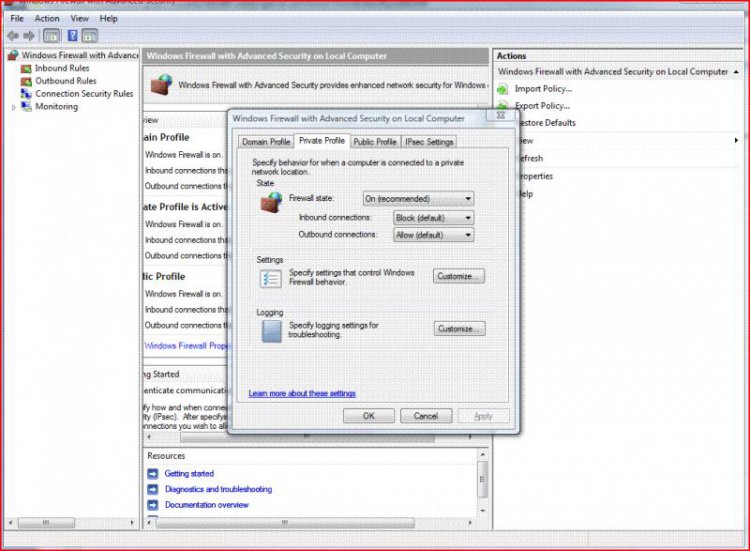
Task: Click the Outbound Rules tree icon
Action: pyautogui.click(x=26, y=81)
